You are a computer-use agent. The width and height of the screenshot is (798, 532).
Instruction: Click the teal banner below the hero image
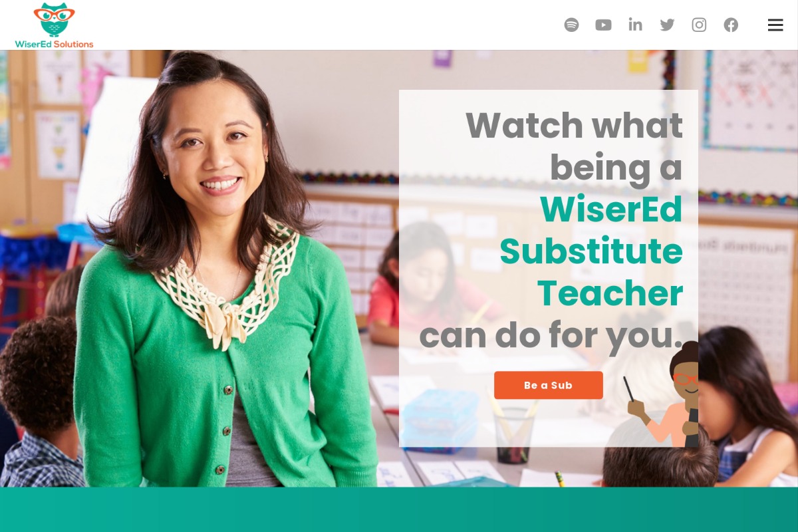coord(399,509)
